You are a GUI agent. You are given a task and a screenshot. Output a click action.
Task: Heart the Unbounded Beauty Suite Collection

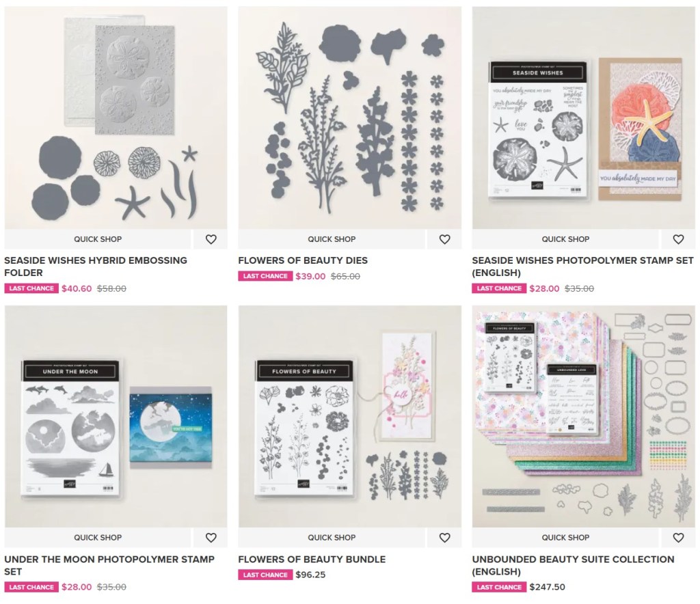(678, 538)
